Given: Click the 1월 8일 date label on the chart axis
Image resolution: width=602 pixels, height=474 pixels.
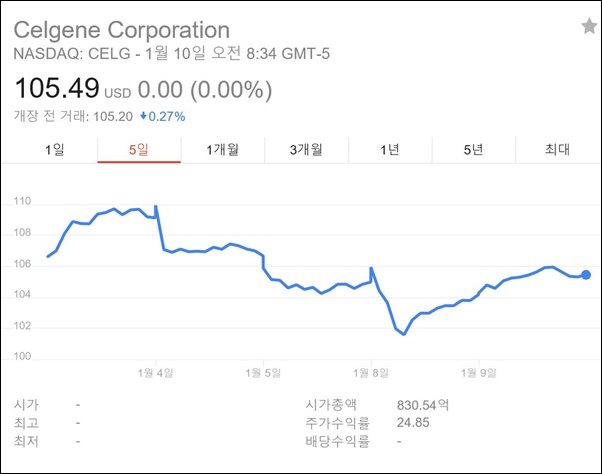Looking at the screenshot, I should [371, 372].
